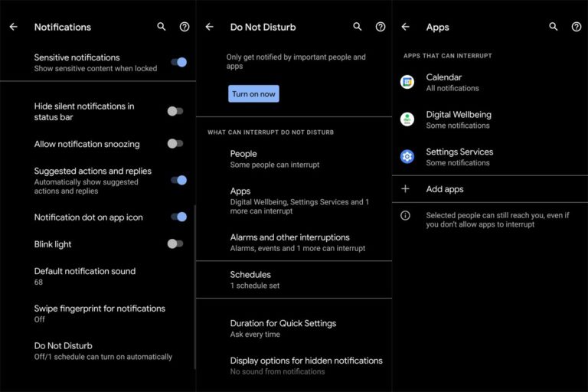The height and width of the screenshot is (392, 588).
Task: Open Duration for Quick Settings
Action: [x=294, y=328]
